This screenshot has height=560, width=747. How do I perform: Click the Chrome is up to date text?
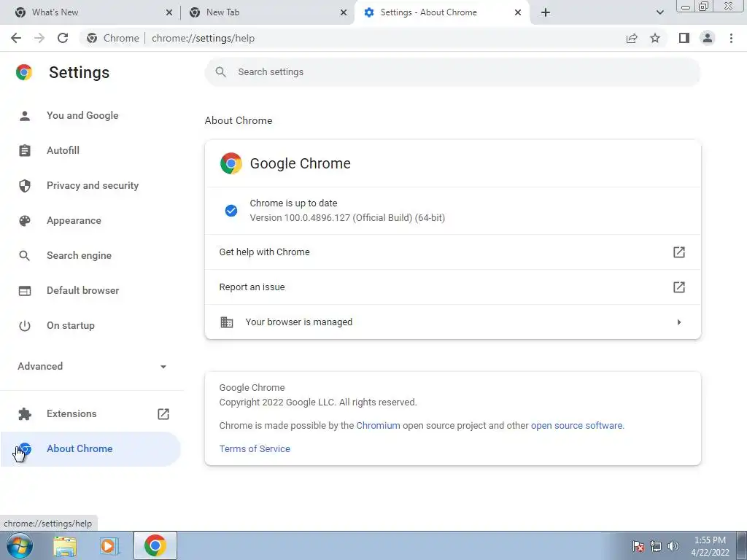tap(293, 203)
